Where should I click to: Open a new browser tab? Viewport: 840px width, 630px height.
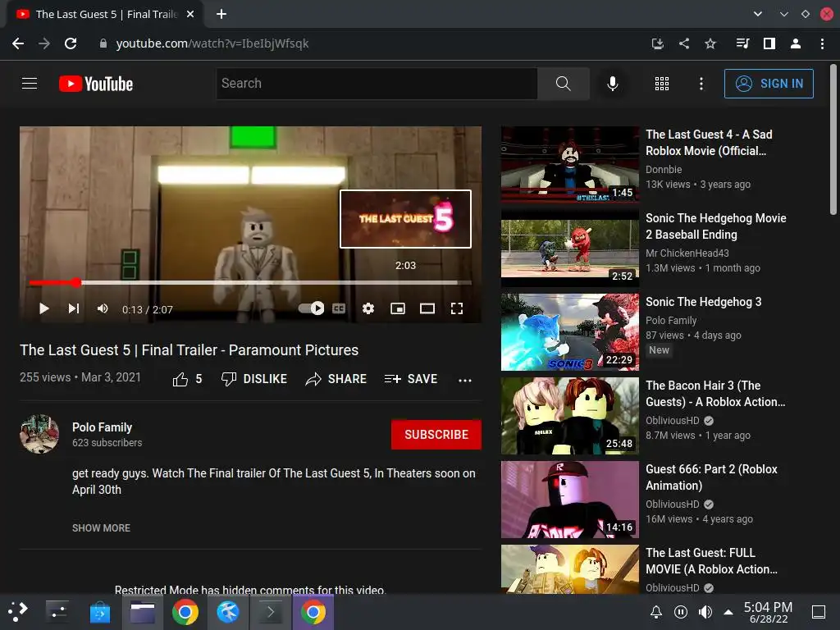point(221,14)
